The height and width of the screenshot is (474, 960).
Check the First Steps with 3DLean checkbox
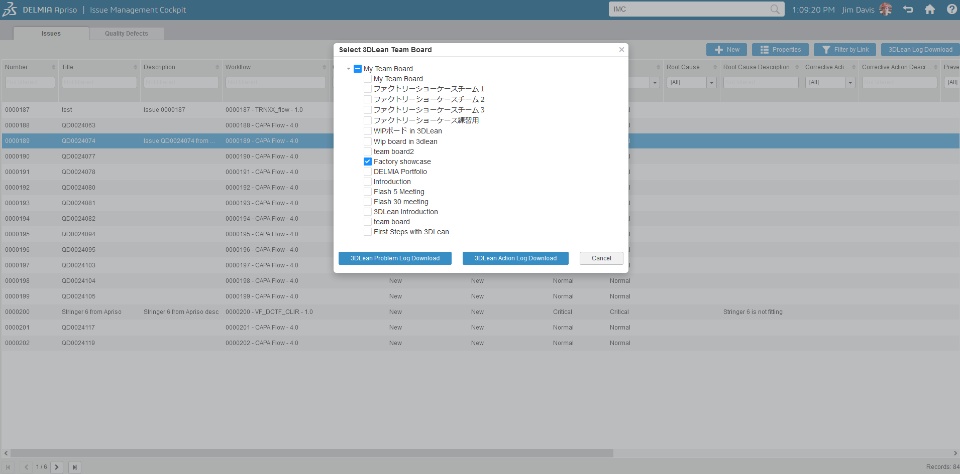coord(367,232)
